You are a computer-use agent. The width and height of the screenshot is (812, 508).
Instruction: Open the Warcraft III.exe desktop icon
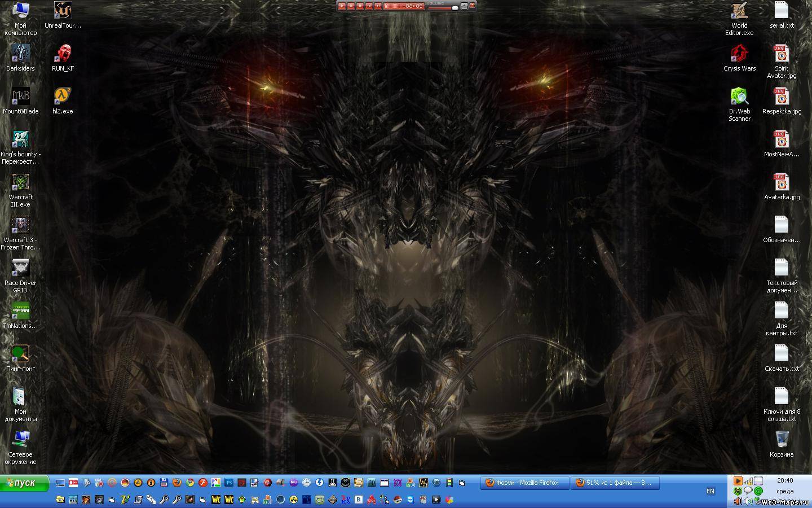(20, 182)
